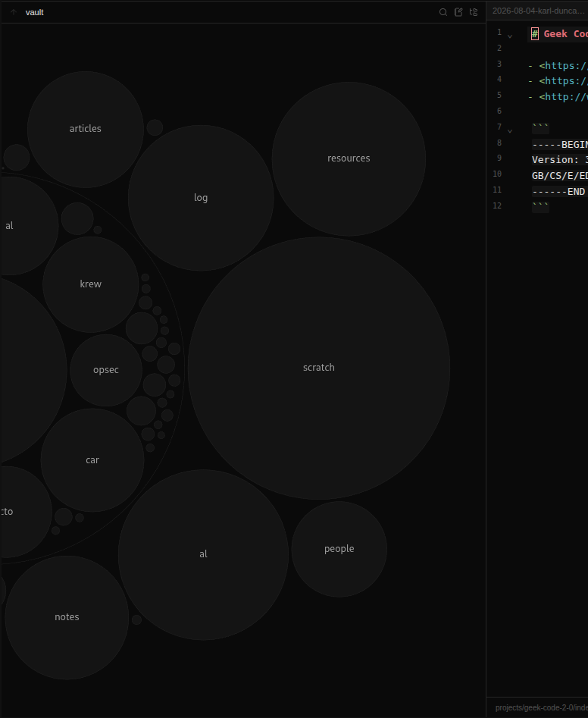The width and height of the screenshot is (588, 718).
Task: Switch to the tree view icon
Action: point(474,12)
